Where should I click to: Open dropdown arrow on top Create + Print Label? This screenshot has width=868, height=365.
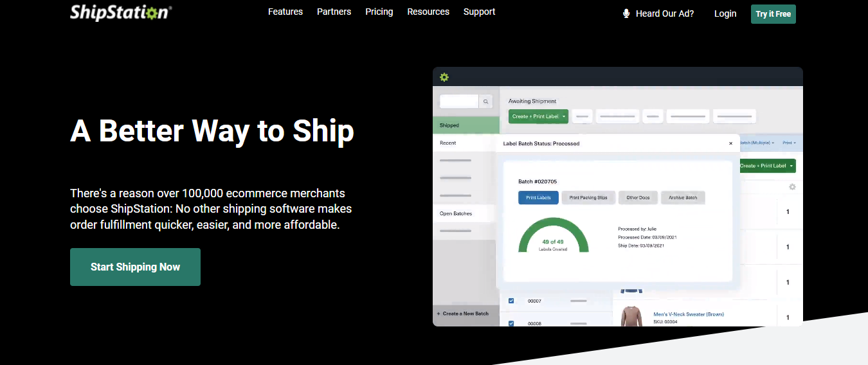coord(564,116)
